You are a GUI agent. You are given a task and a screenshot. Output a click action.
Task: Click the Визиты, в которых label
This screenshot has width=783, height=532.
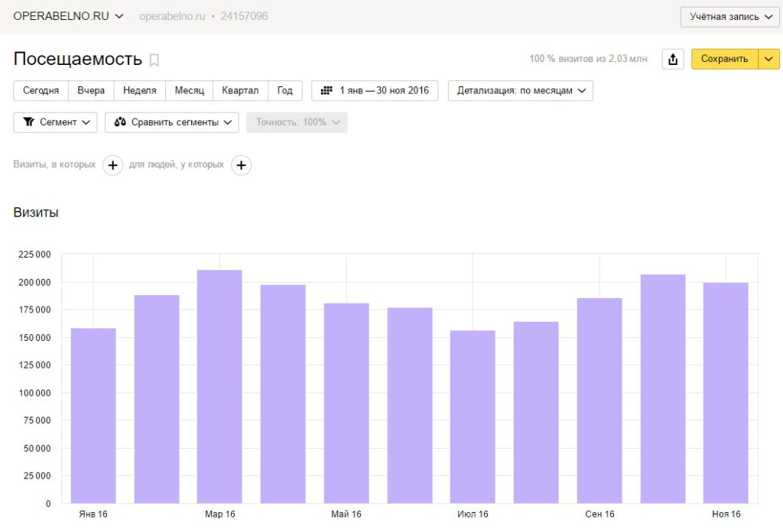tap(54, 164)
